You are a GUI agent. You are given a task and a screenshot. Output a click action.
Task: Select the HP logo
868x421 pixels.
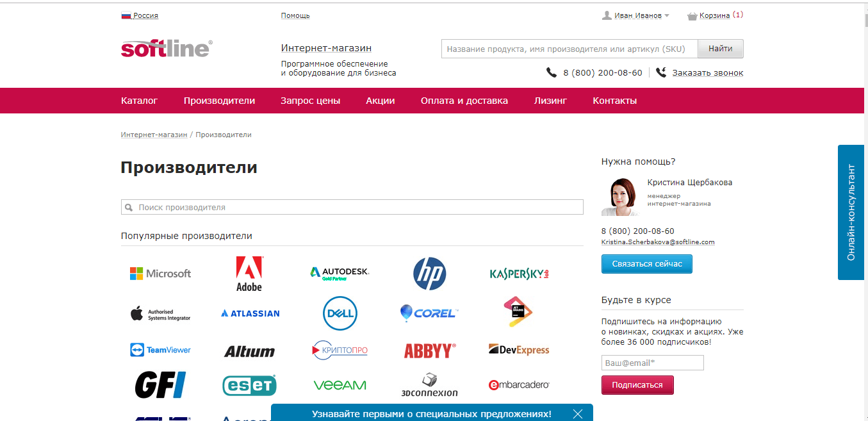(429, 274)
